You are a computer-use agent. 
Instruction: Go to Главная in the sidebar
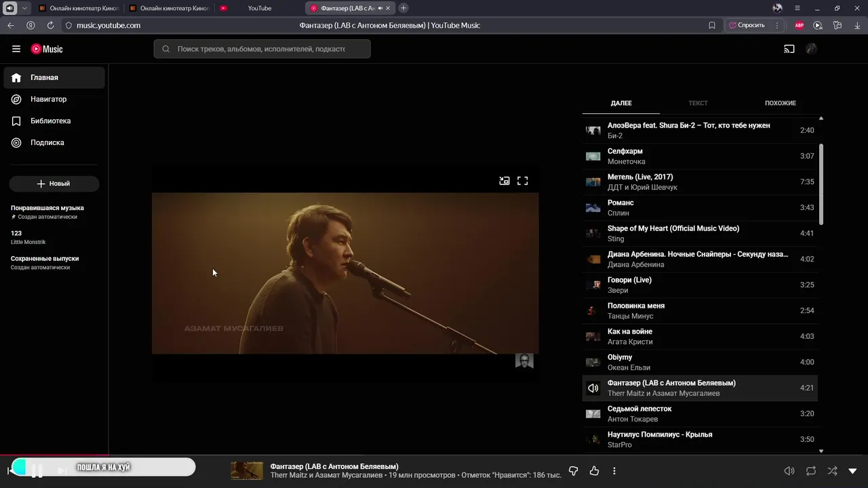54,77
